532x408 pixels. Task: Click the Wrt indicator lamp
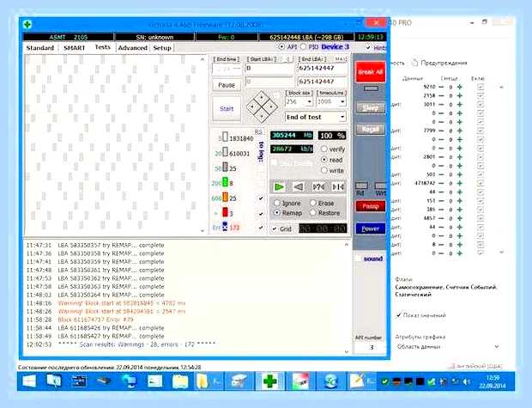click(381, 186)
